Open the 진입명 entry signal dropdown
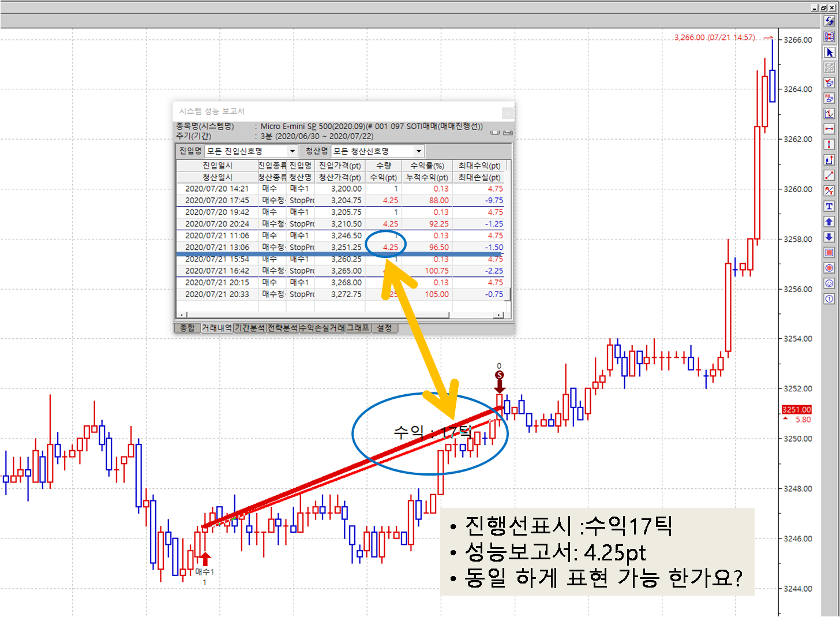Viewport: 840px width, 617px height. 292,151
